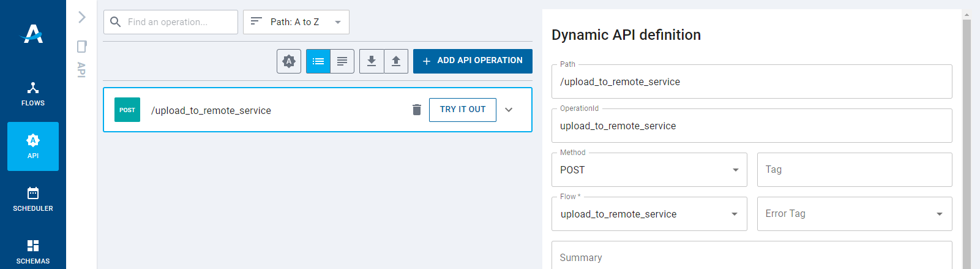
Task: Edit the Path field
Action: tap(752, 81)
